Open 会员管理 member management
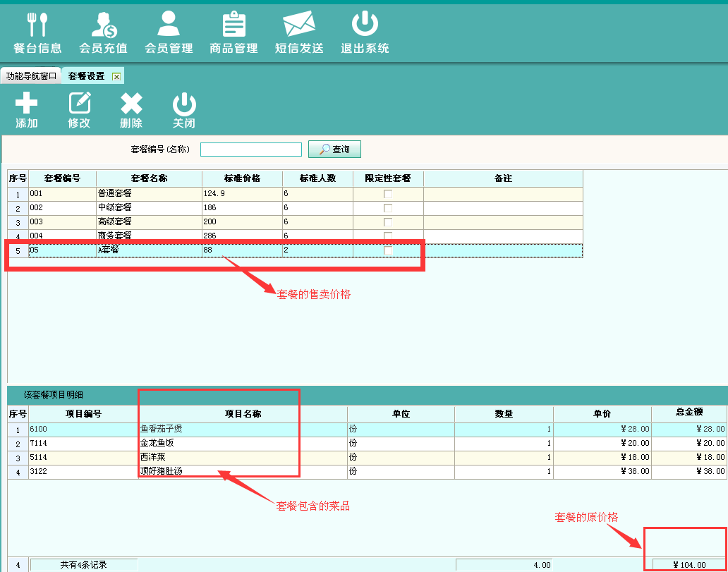This screenshot has height=572, width=728. (x=169, y=33)
